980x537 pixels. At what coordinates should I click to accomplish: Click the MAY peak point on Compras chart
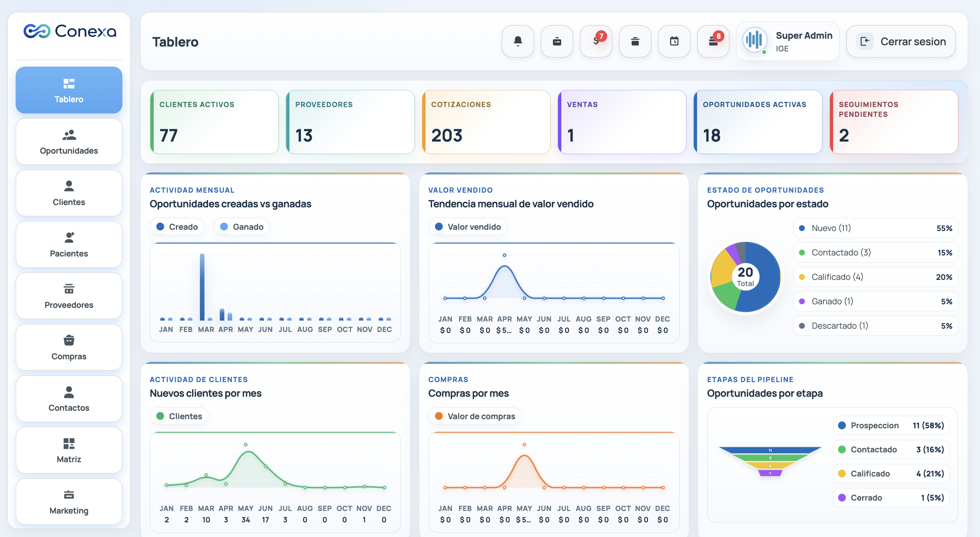point(524,445)
